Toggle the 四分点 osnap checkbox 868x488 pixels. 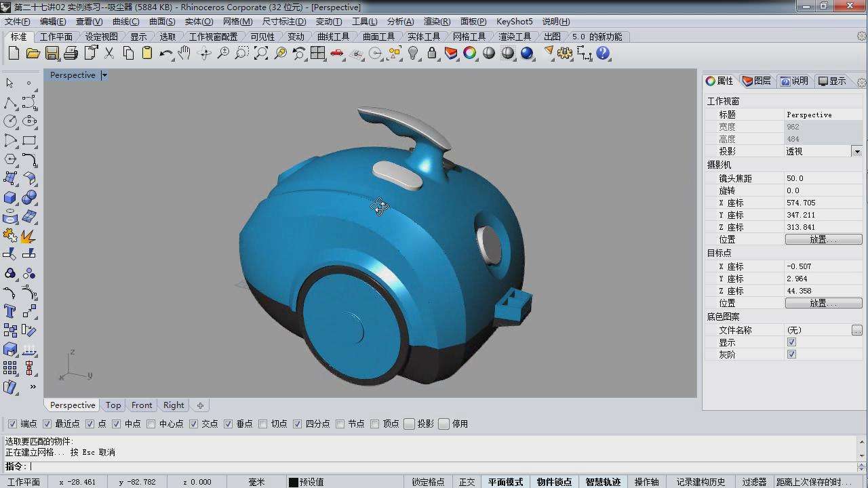[298, 424]
